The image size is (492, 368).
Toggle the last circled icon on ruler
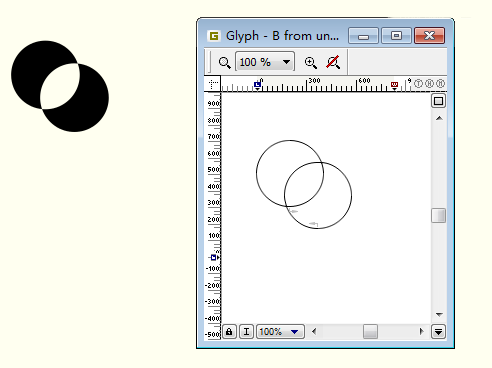coord(440,84)
